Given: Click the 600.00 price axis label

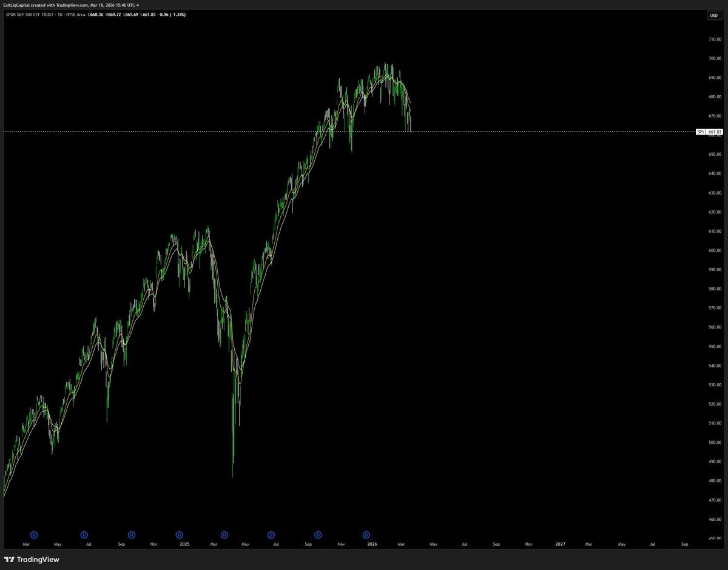Looking at the screenshot, I should coord(714,250).
